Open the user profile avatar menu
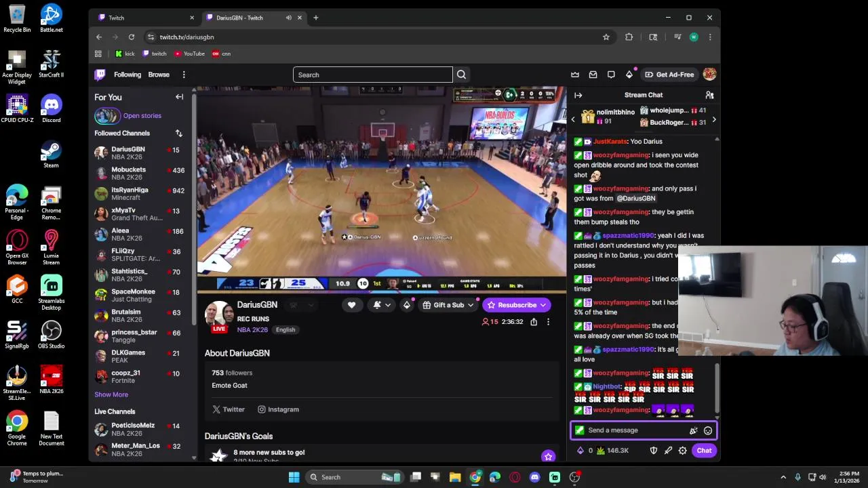Screen dimensions: 868x488 (709, 75)
